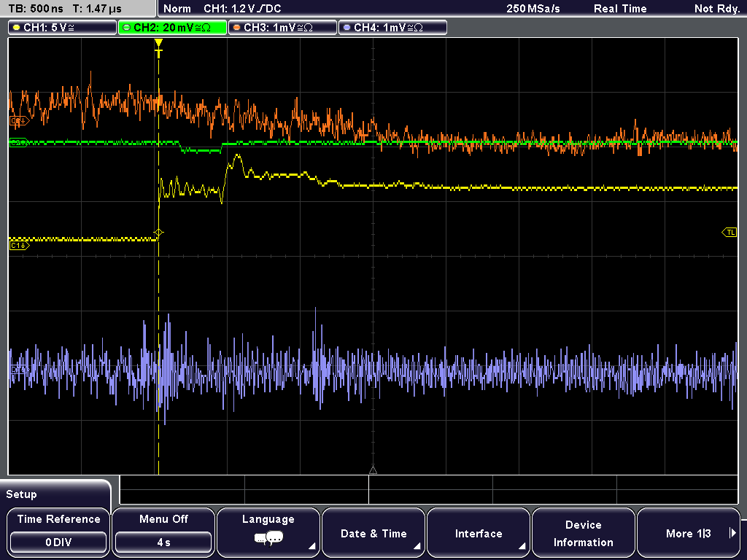
Task: Show Device Information
Action: coord(583,532)
